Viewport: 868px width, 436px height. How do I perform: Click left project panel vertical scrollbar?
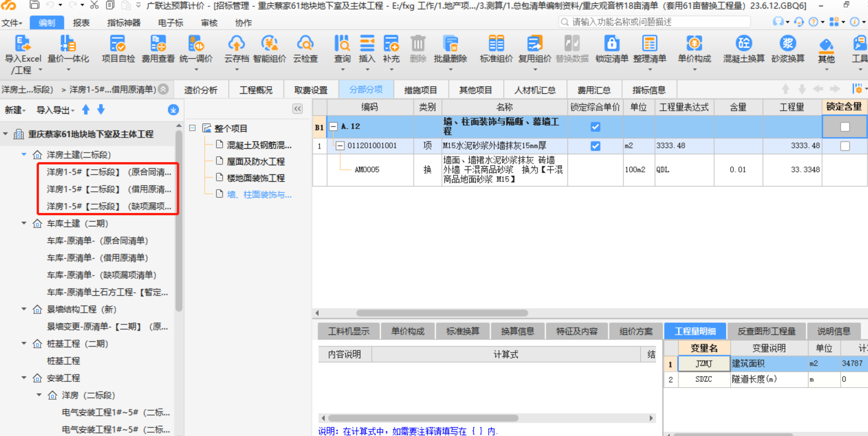click(x=179, y=220)
